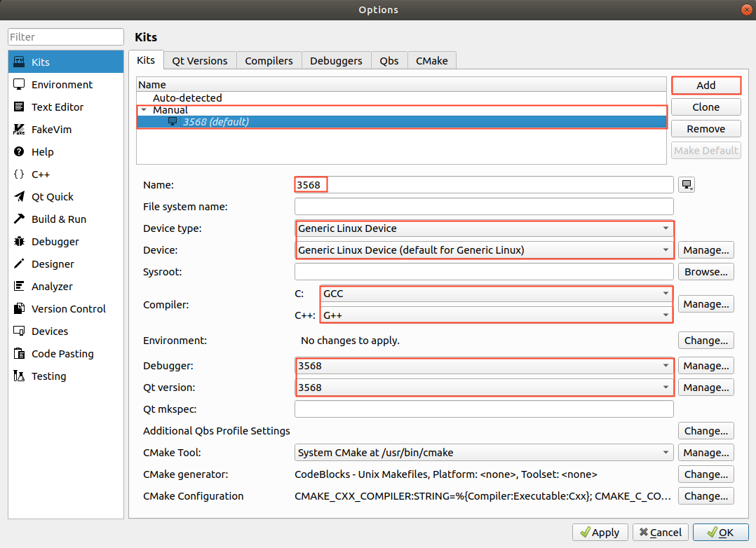Collapse the Manual kits tree node
This screenshot has width=756, height=548.
tap(144, 110)
